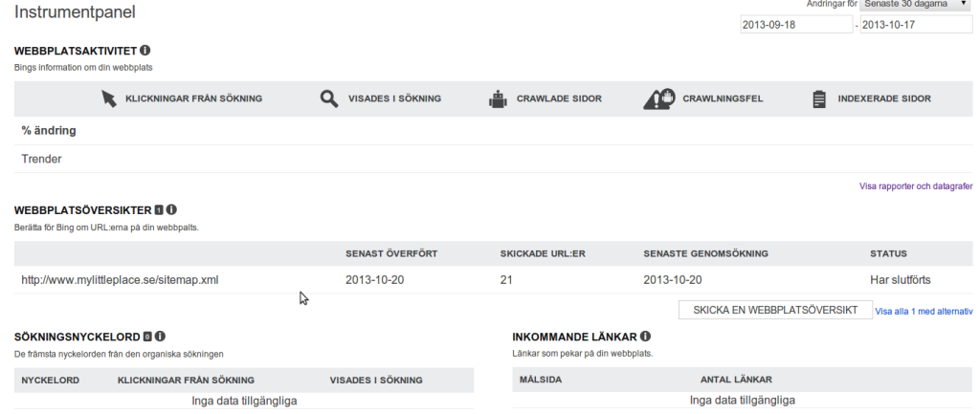Select the magnifier icon for Visades i sökning
Viewport: 980px width, 414px height.
click(x=328, y=98)
